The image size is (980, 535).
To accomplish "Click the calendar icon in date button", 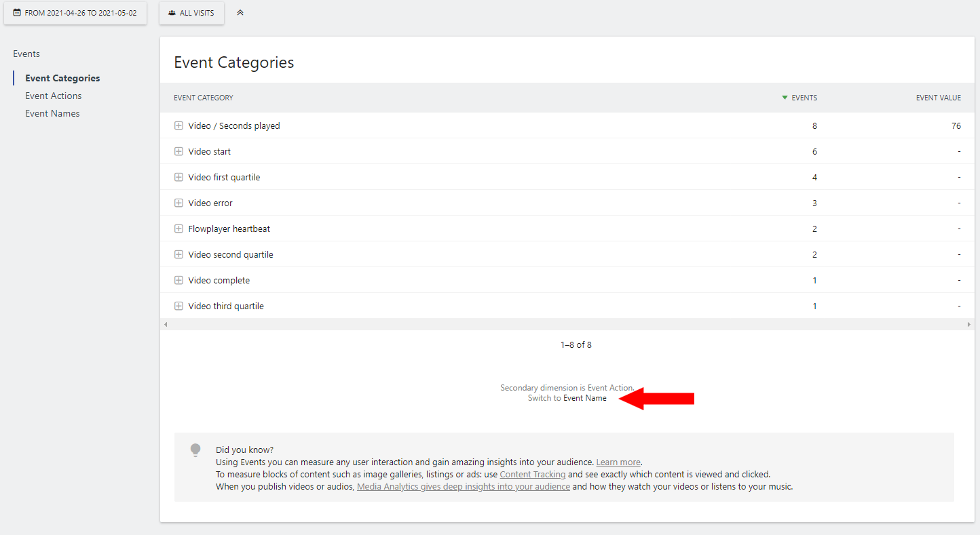I will tap(17, 13).
